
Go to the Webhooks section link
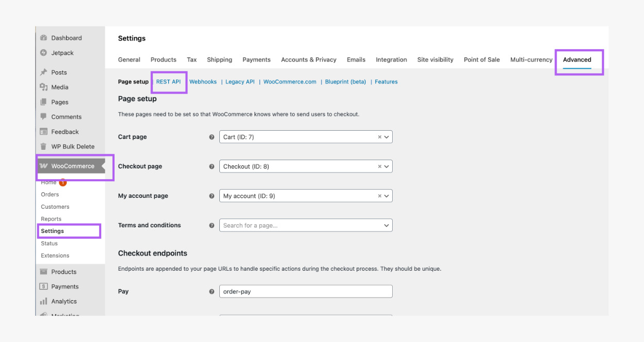pos(203,82)
